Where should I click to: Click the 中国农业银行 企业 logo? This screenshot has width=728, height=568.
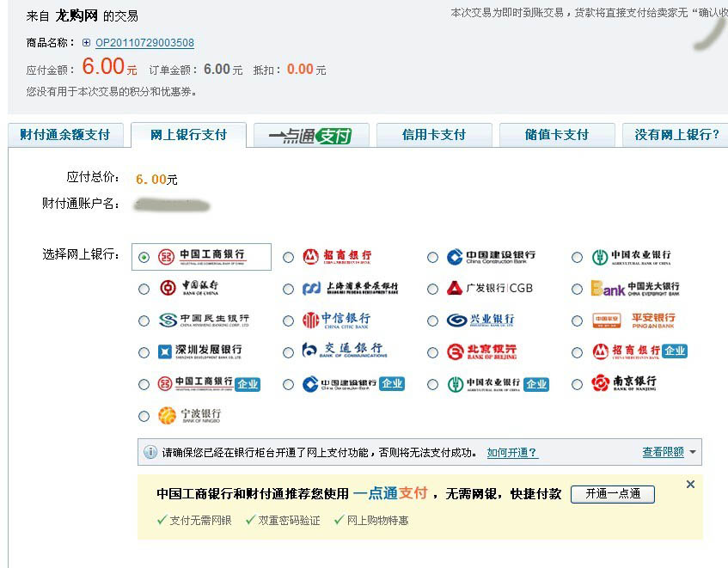[499, 384]
